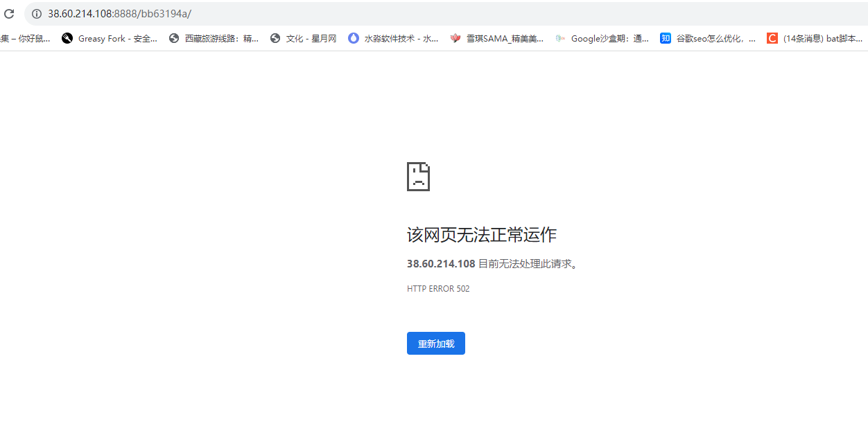
Task: Click the favicon of Google沙盒期 bookmark
Action: (x=560, y=39)
